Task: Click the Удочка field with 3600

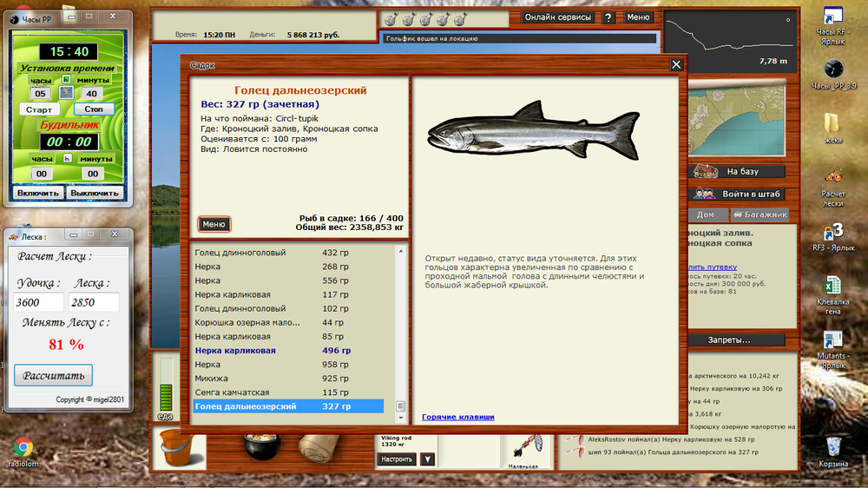Action: click(x=38, y=302)
